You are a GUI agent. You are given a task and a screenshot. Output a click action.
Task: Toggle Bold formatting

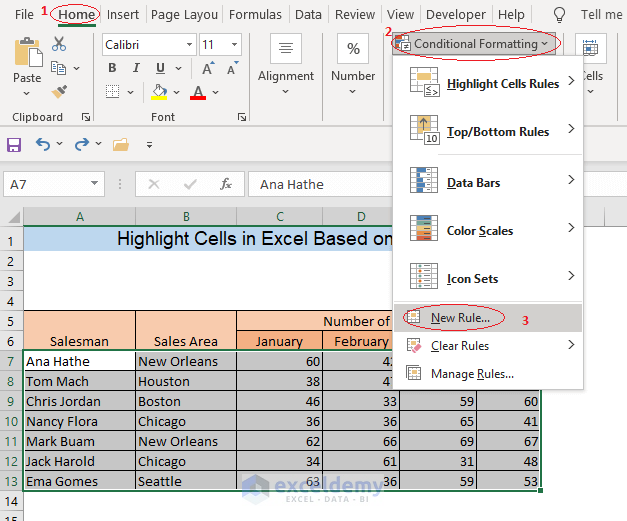click(x=112, y=68)
